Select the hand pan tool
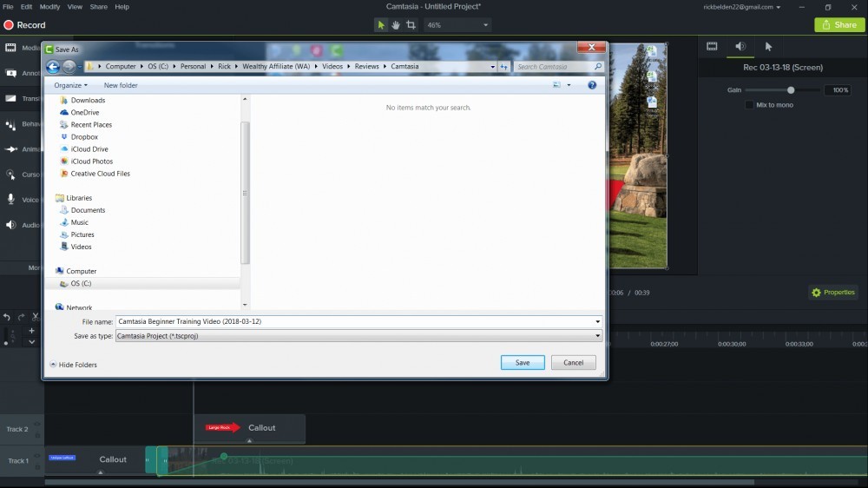The height and width of the screenshot is (488, 868). (396, 25)
